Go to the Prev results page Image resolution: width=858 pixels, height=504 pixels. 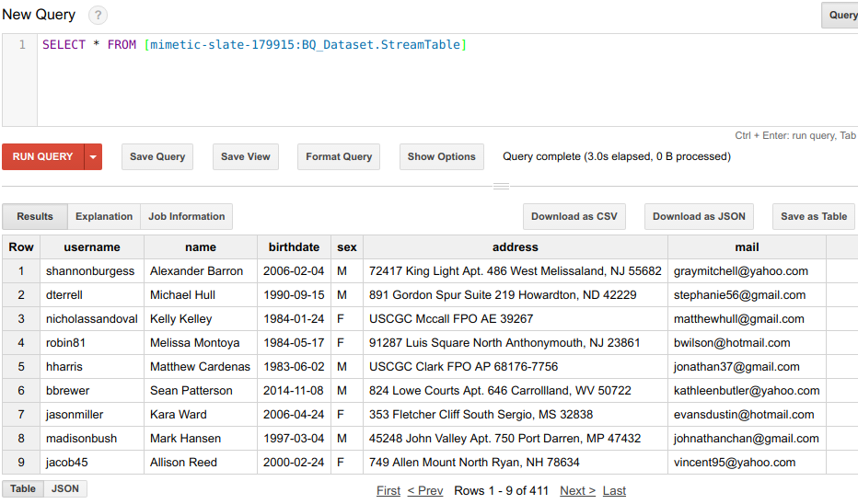pyautogui.click(x=425, y=491)
